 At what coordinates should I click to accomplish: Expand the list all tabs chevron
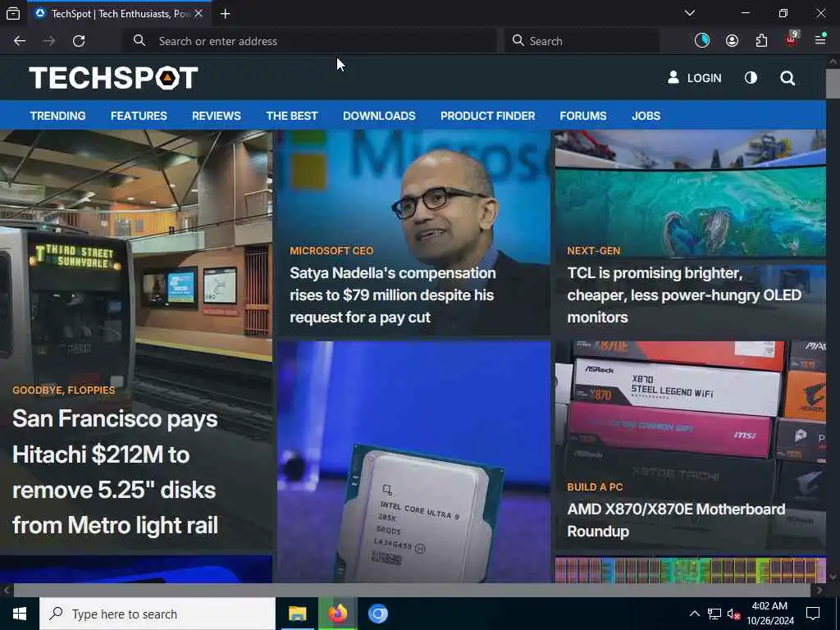(x=690, y=13)
